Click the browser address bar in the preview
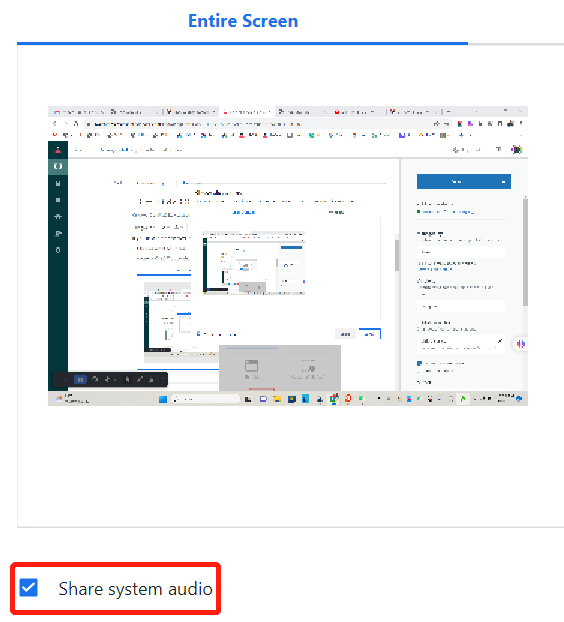 (x=258, y=124)
